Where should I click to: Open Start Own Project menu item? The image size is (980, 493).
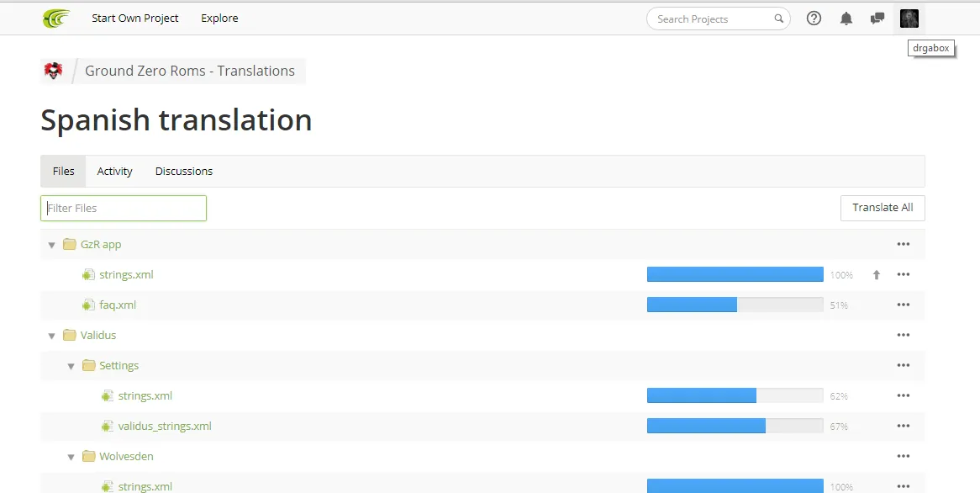point(135,19)
